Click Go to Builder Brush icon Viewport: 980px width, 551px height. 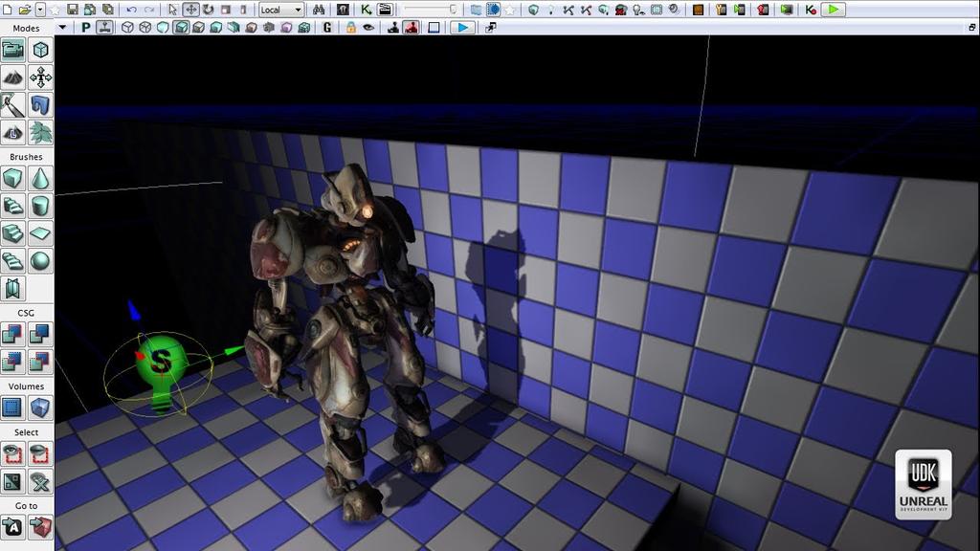point(40,528)
